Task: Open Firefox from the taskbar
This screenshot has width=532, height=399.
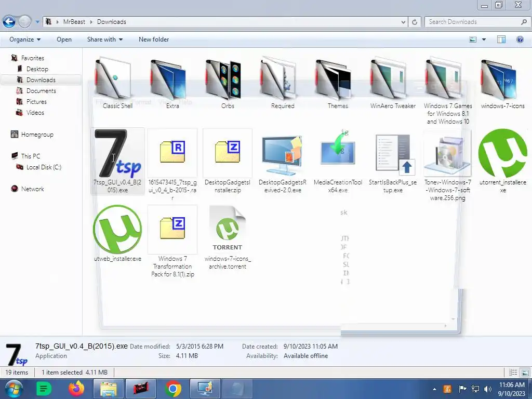Action: pos(76,389)
